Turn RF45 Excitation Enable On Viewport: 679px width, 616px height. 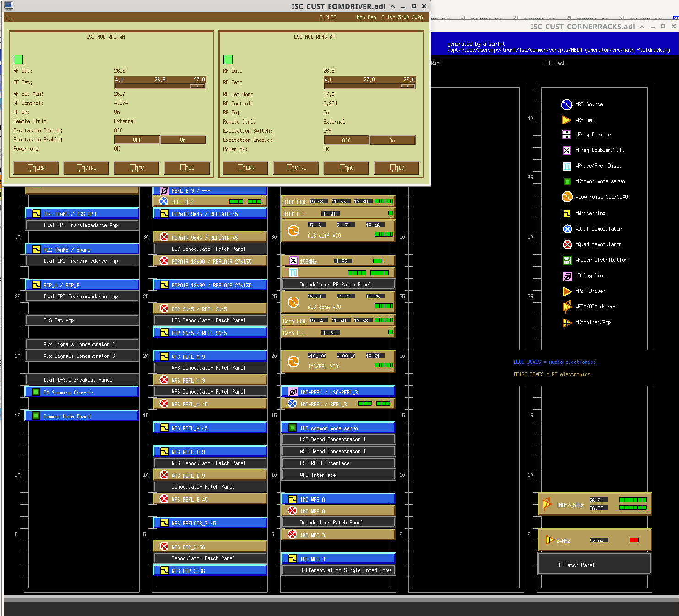pos(392,140)
